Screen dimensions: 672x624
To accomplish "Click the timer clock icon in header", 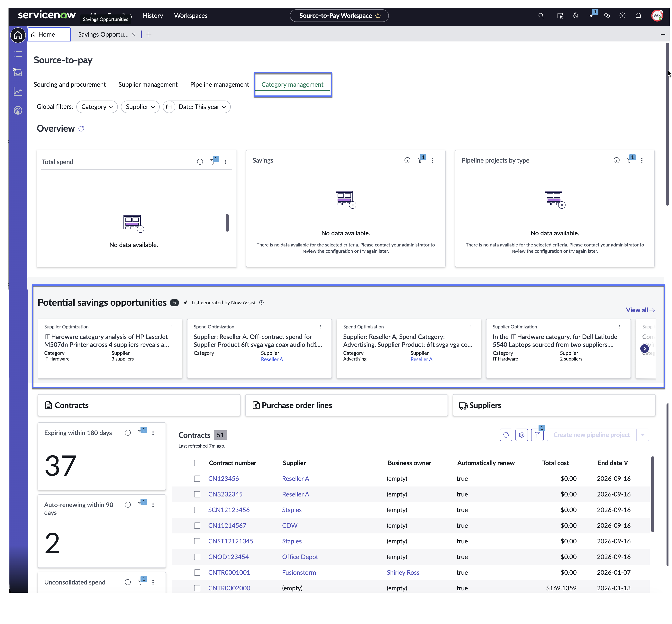I will click(x=576, y=16).
